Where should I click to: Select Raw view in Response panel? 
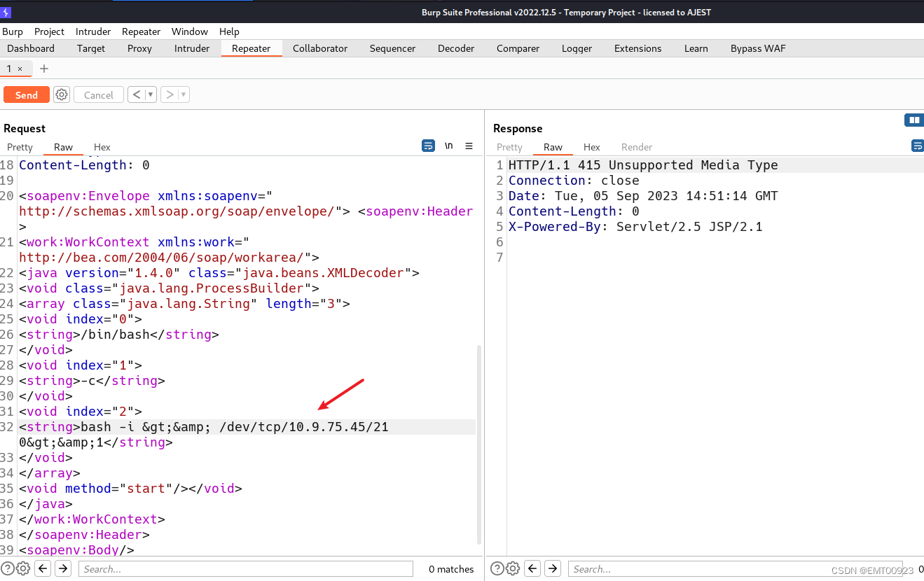[553, 147]
